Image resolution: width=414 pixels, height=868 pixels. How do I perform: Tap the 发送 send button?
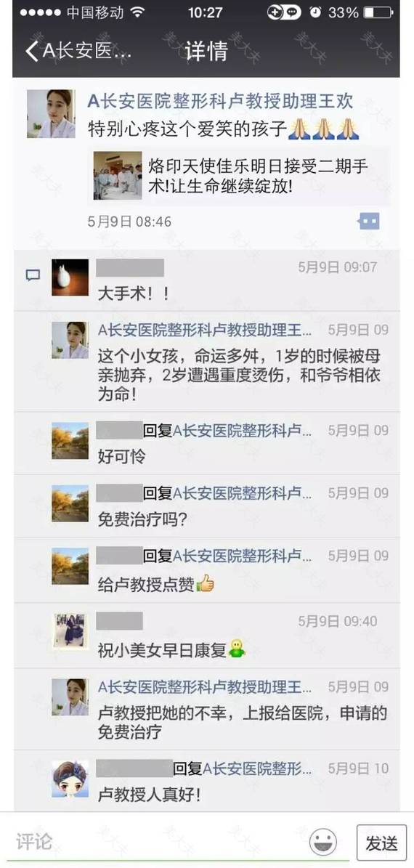(x=382, y=843)
